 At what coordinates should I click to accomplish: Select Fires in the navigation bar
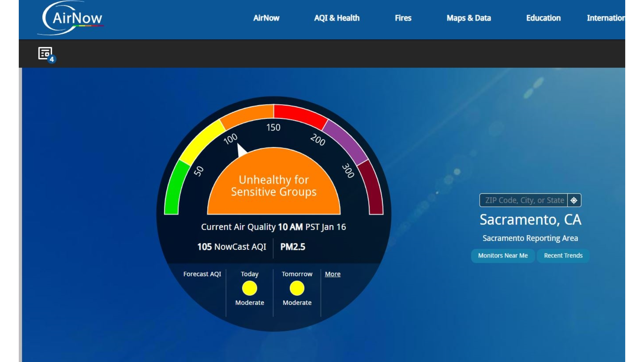pos(403,18)
